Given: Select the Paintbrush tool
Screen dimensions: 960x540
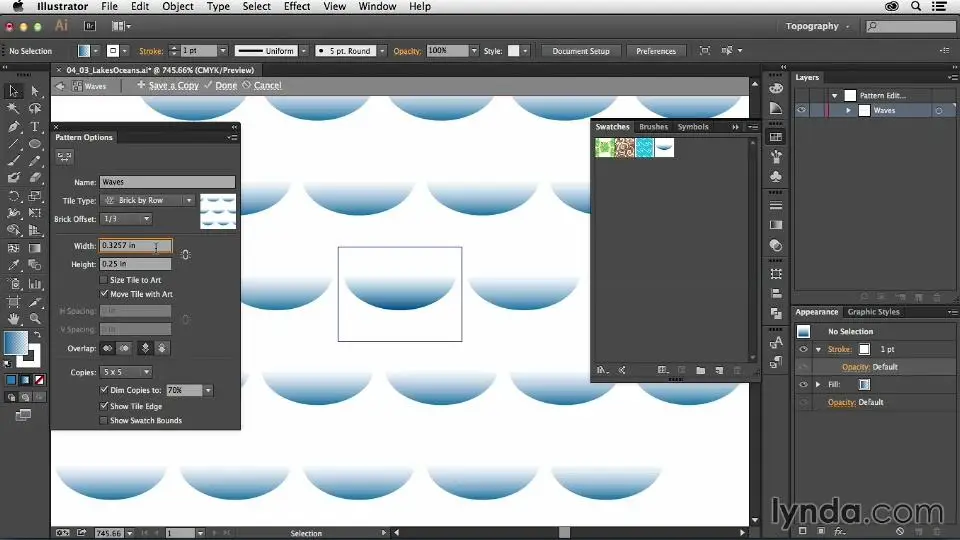Looking at the screenshot, I should point(13,160).
